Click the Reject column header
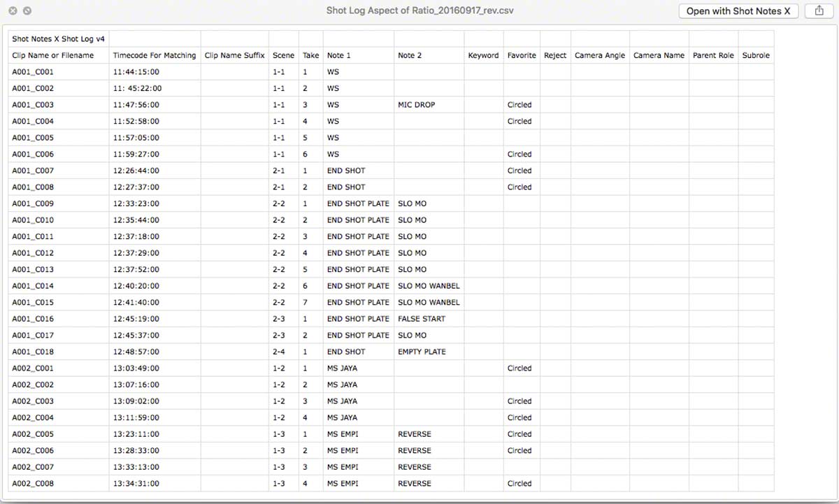Image resolution: width=839 pixels, height=504 pixels. tap(555, 55)
